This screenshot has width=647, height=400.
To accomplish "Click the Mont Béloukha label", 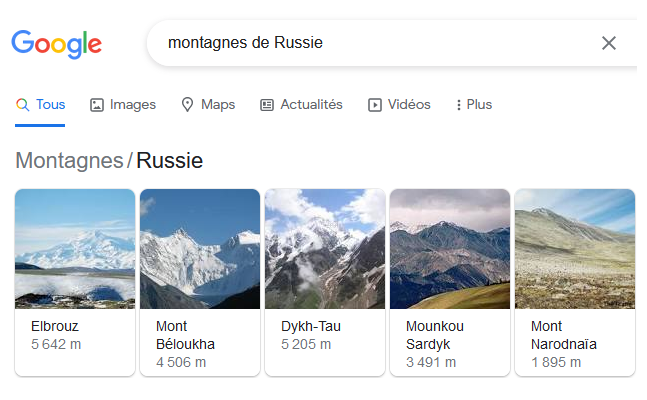I will (186, 335).
